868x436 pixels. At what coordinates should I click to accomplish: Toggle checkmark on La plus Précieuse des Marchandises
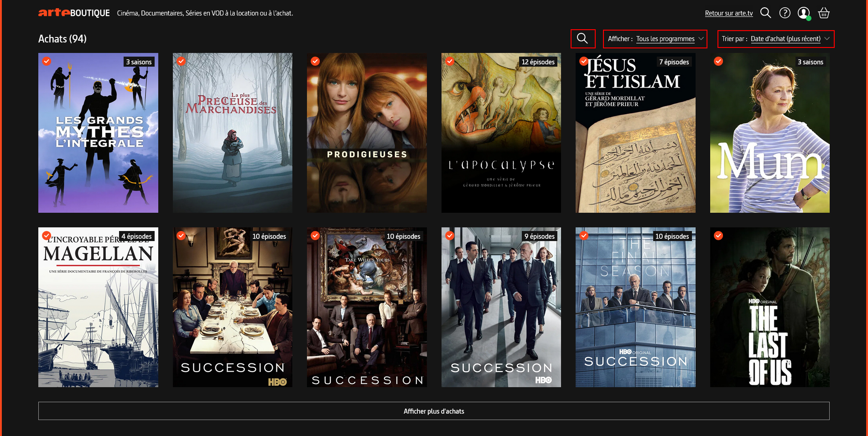(x=181, y=61)
